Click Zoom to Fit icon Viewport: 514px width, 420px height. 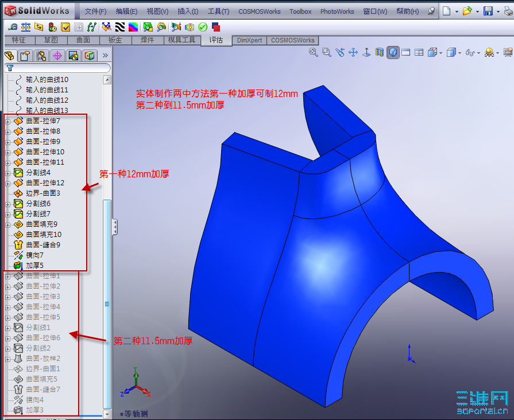pyautogui.click(x=314, y=52)
